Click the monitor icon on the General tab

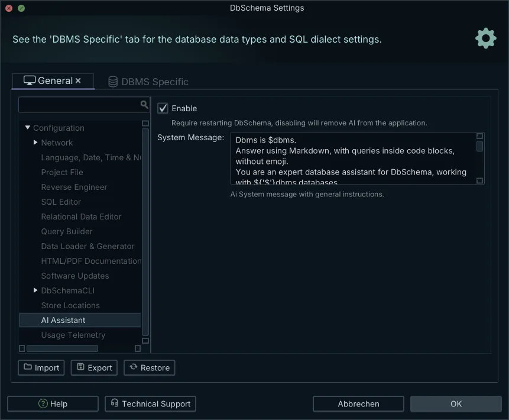click(30, 80)
